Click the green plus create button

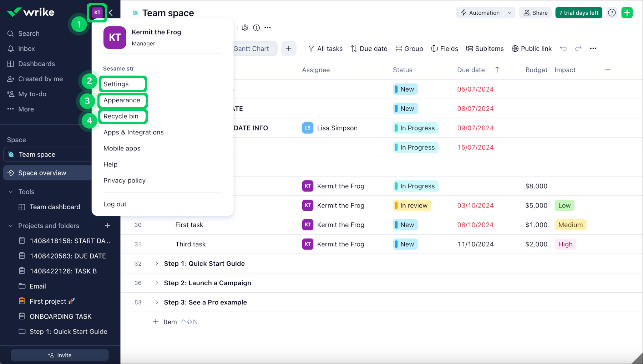627,13
